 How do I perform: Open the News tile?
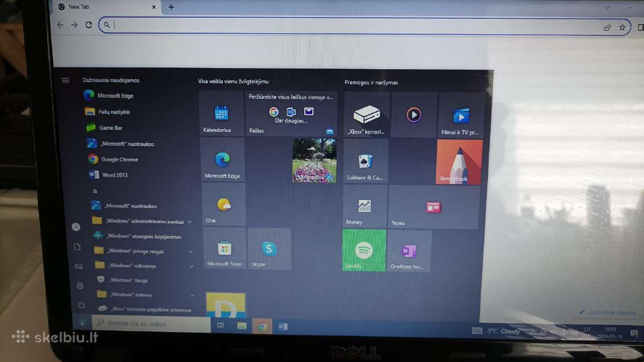[x=434, y=208]
